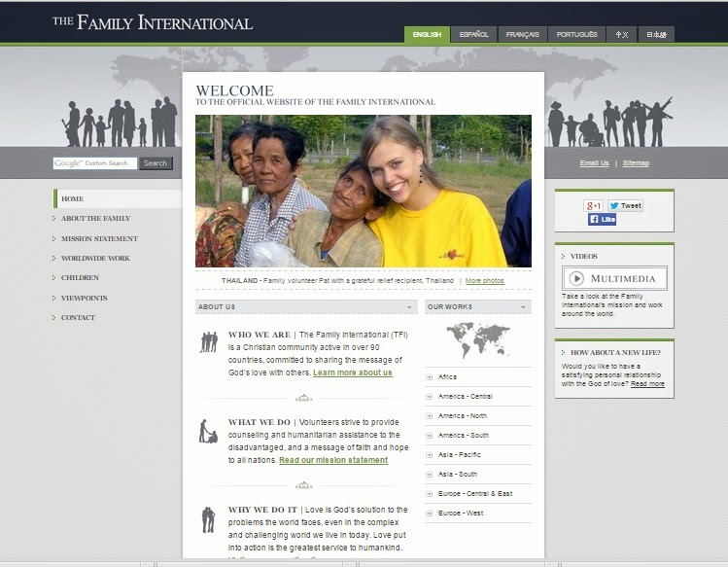This screenshot has height=567, width=728.
Task: Click the arrow icon beside America - North
Action: [x=429, y=416]
